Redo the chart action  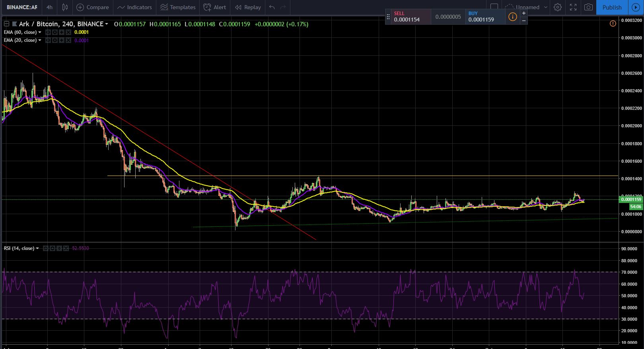tap(283, 7)
